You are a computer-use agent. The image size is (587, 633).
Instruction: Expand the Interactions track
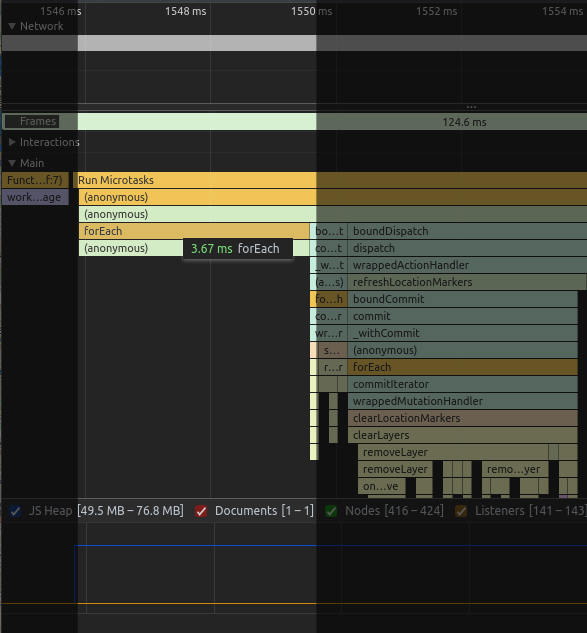pyautogui.click(x=12, y=142)
